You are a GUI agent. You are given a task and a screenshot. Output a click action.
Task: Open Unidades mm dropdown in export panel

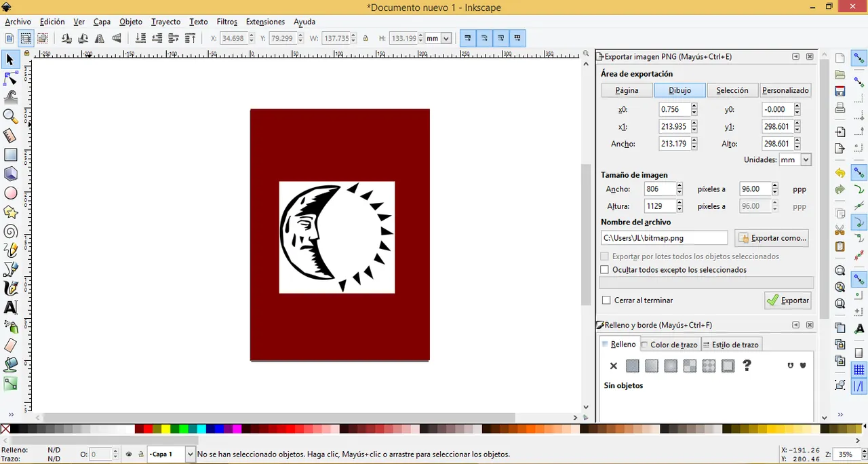click(x=806, y=160)
